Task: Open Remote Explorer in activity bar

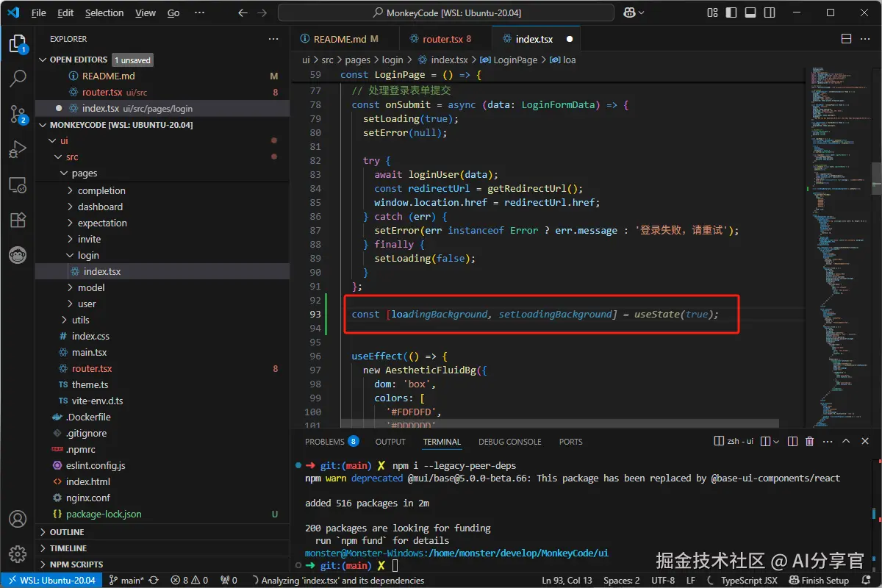Action: [x=18, y=184]
